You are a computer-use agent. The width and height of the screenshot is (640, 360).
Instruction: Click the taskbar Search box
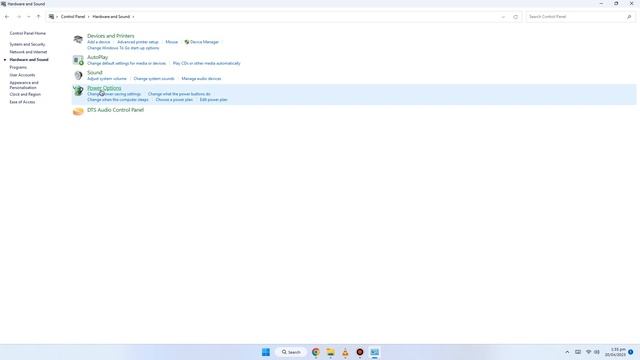tap(291, 352)
